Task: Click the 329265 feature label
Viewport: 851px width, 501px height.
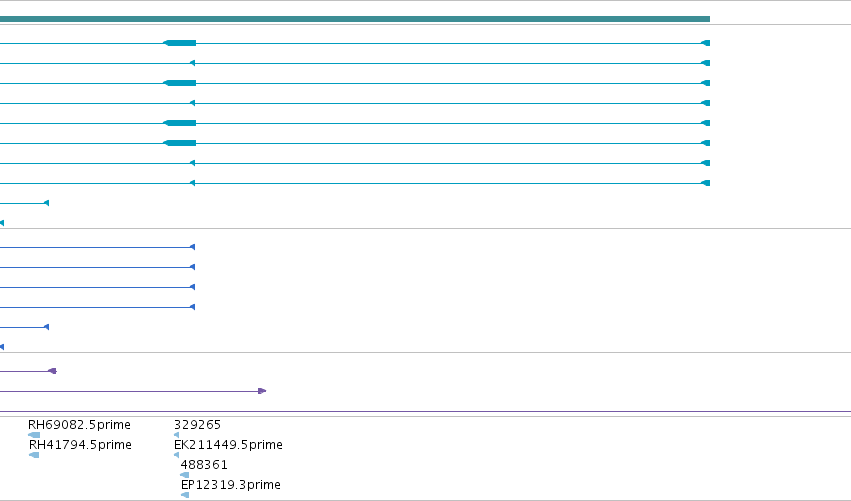Action: (198, 424)
